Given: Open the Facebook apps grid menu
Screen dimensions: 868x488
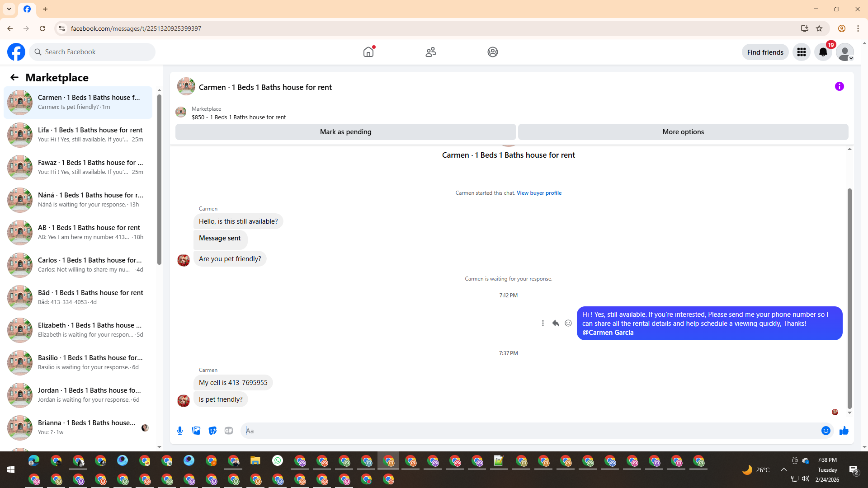Looking at the screenshot, I should pos(801,52).
